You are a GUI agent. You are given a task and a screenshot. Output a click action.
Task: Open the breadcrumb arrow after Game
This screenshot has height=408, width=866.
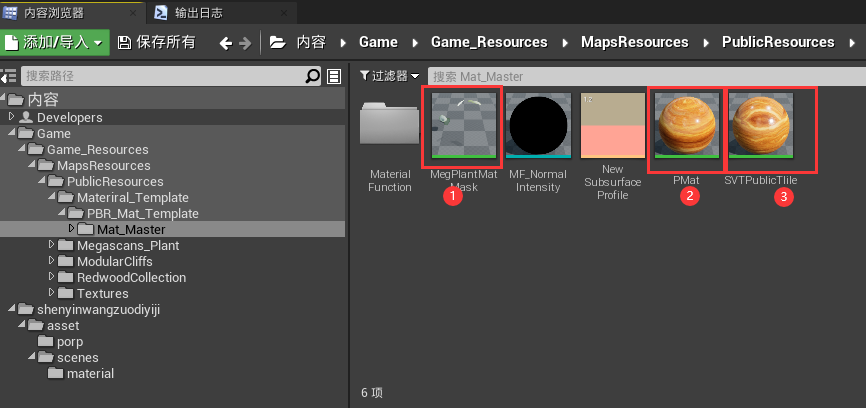click(x=415, y=43)
